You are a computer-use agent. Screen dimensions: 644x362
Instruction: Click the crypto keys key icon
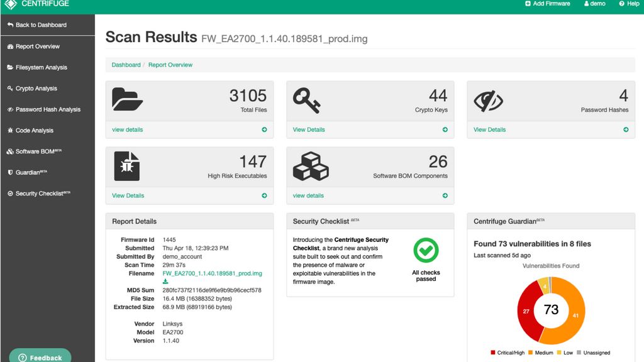point(306,100)
